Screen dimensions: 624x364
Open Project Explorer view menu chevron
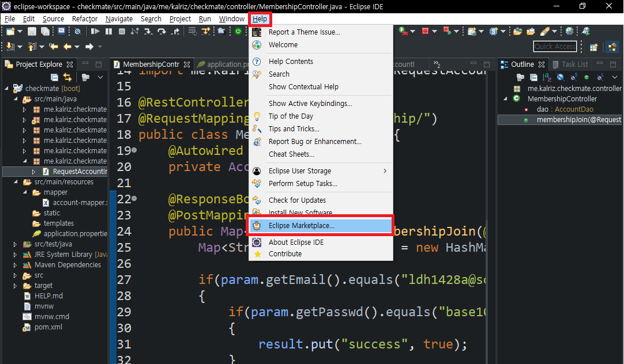pyautogui.click(x=100, y=77)
